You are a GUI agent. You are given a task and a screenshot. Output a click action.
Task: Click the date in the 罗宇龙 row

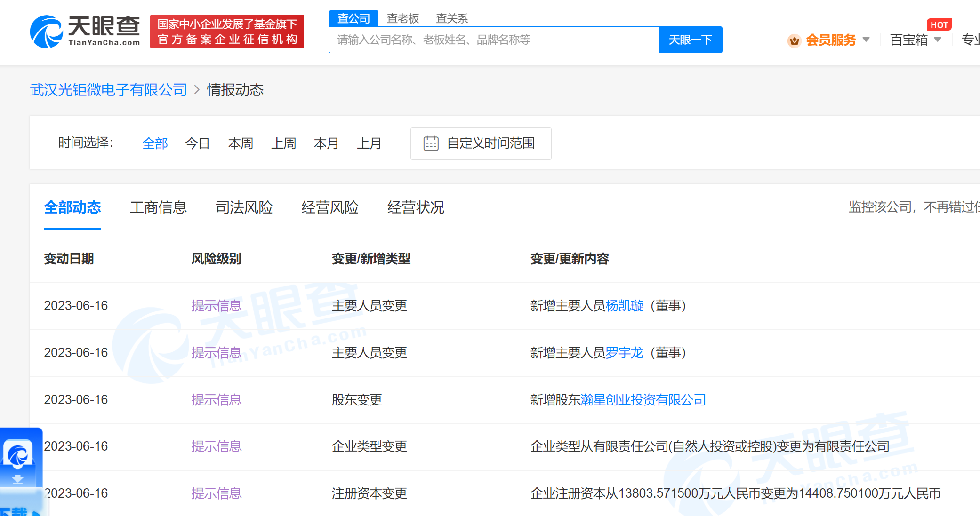click(76, 353)
